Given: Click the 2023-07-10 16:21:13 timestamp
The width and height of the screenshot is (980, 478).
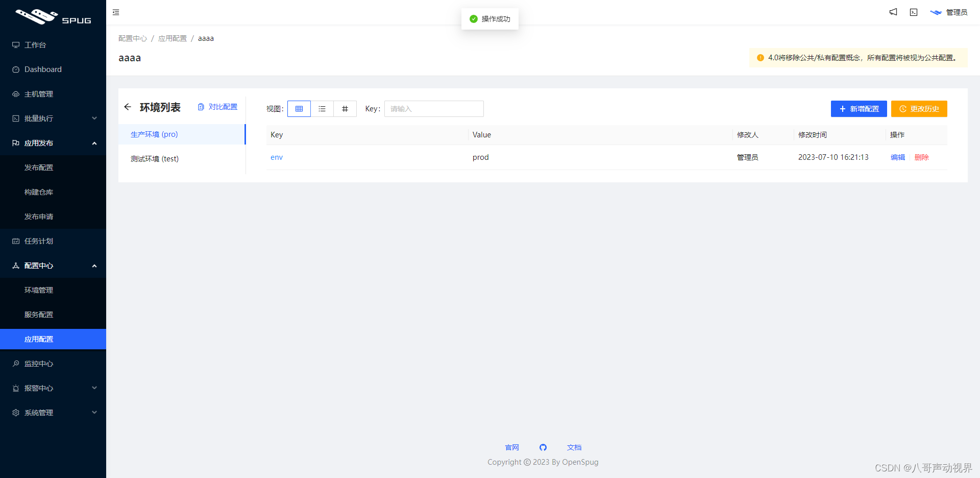Looking at the screenshot, I should 834,157.
